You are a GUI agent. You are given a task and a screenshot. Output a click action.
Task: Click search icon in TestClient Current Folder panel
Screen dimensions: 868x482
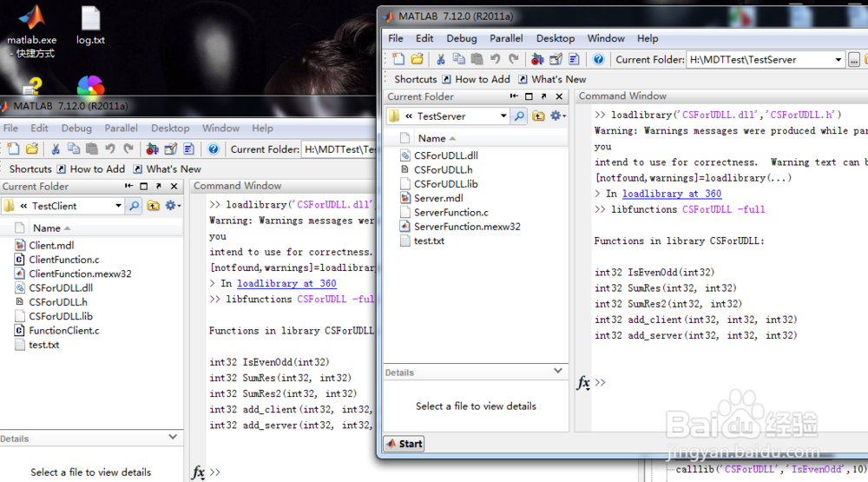pyautogui.click(x=134, y=206)
